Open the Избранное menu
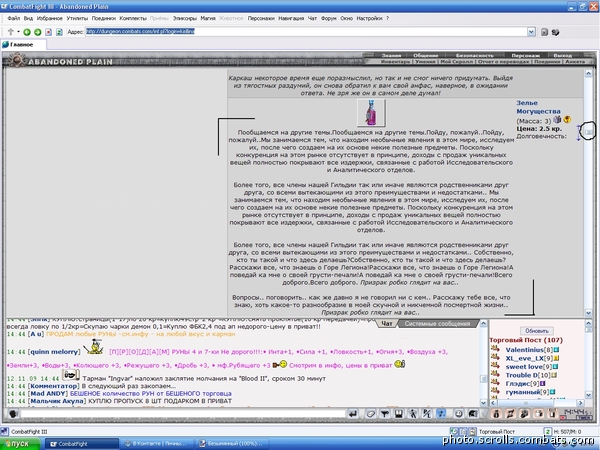The width and height of the screenshot is (600, 450). pyautogui.click(x=50, y=18)
